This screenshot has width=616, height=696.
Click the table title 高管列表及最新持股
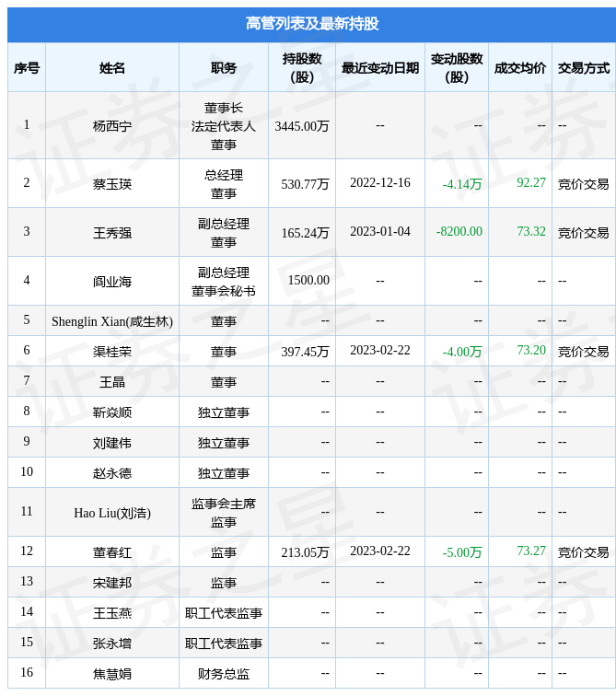click(311, 24)
